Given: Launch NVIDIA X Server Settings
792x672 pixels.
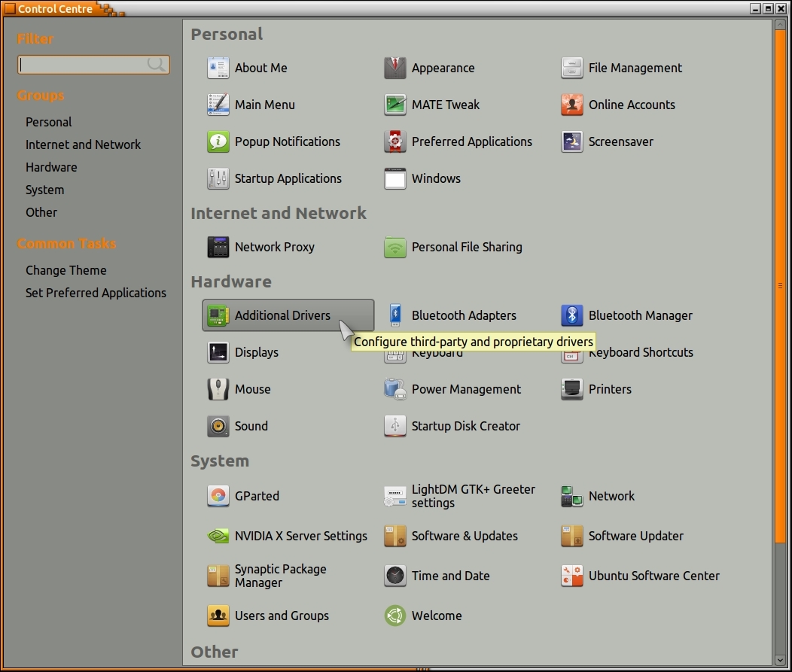Looking at the screenshot, I should pos(288,536).
